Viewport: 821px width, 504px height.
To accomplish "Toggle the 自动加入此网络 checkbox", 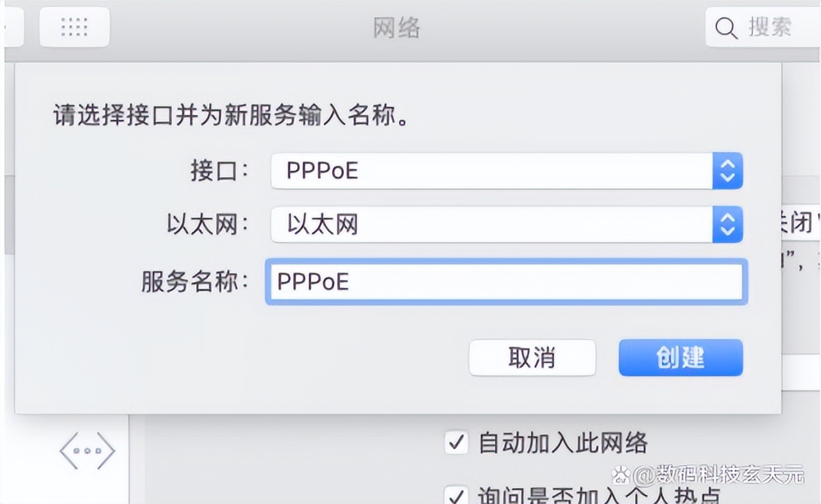I will click(456, 442).
